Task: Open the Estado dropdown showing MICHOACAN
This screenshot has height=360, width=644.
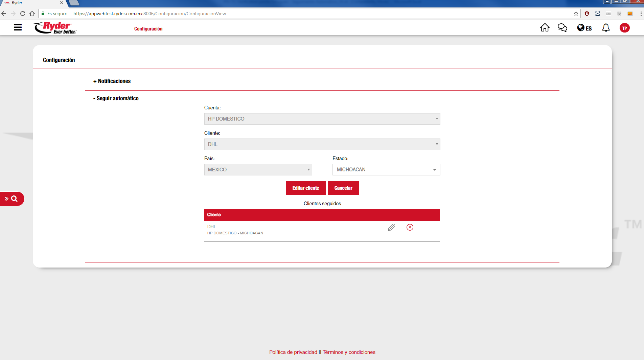Action: coord(386,170)
